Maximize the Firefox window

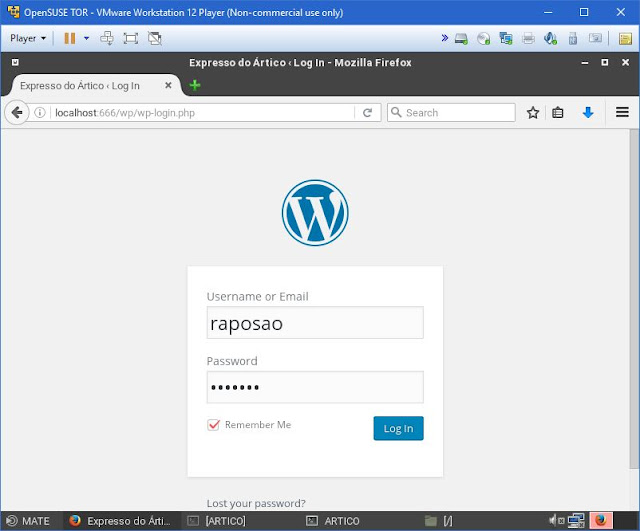coord(605,62)
